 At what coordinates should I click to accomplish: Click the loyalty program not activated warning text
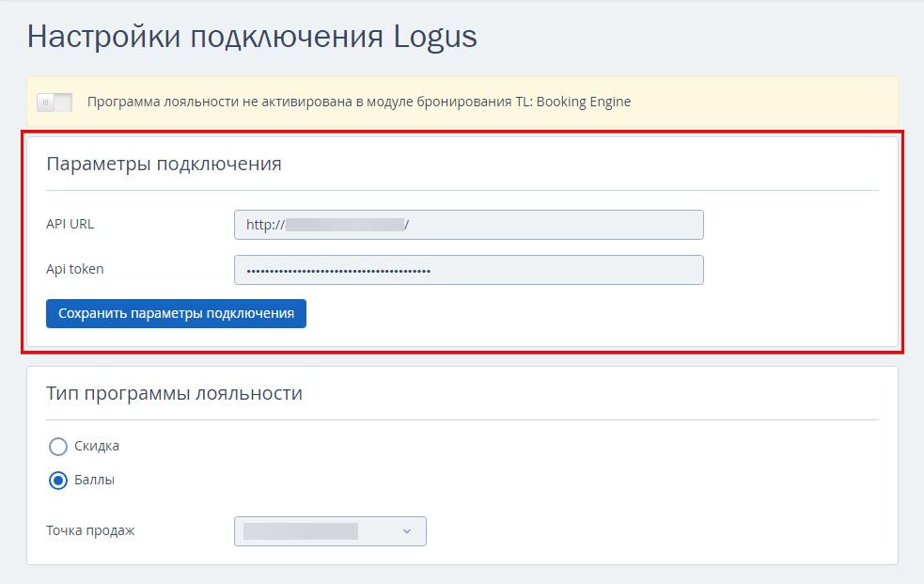(x=359, y=102)
